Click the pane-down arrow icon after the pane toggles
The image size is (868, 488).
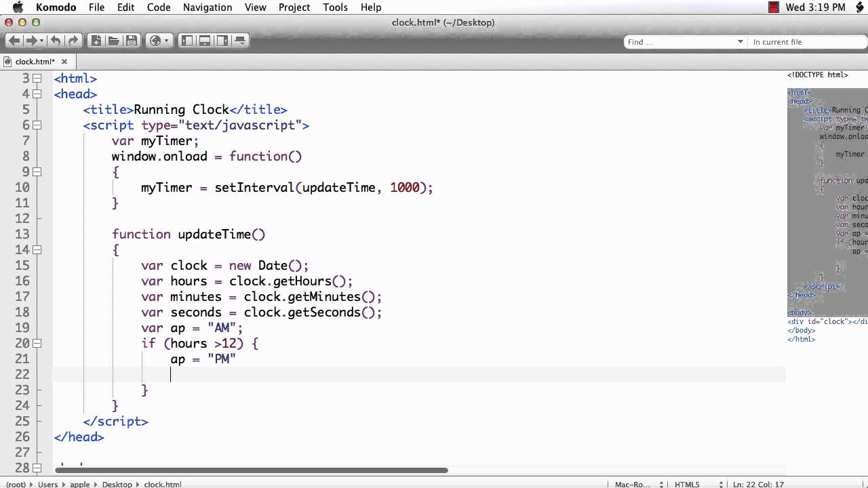tap(239, 41)
